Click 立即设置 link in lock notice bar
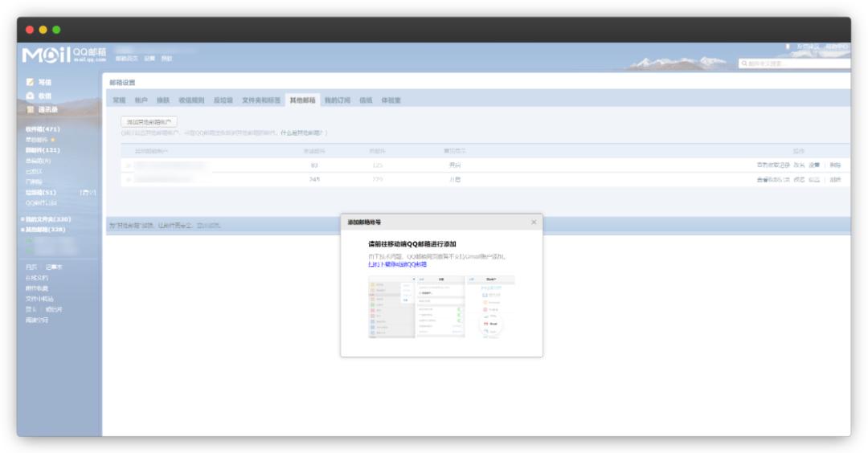The height and width of the screenshot is (453, 868). [x=208, y=225]
